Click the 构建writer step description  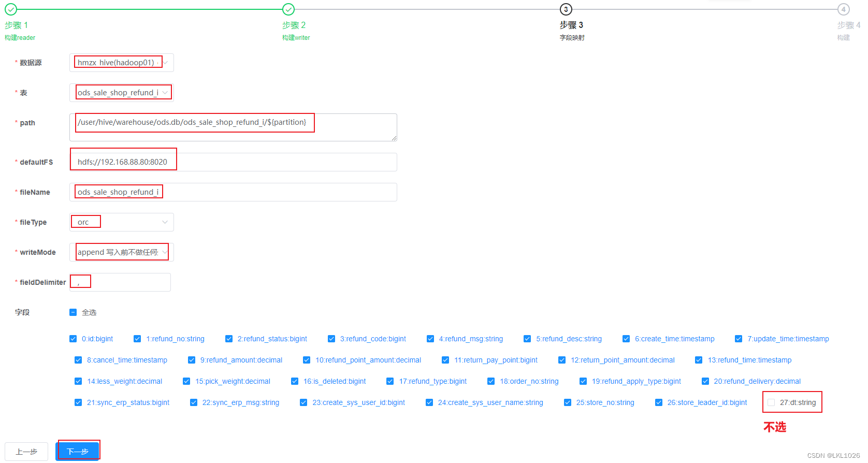(296, 38)
